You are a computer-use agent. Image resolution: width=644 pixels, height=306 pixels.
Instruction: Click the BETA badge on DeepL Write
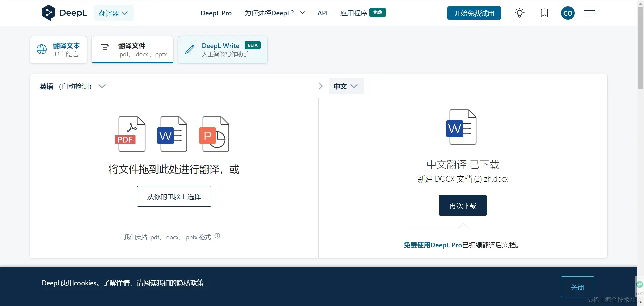point(253,45)
